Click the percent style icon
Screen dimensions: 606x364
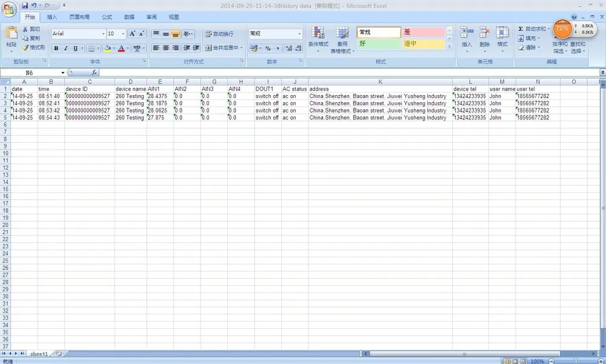click(x=267, y=48)
